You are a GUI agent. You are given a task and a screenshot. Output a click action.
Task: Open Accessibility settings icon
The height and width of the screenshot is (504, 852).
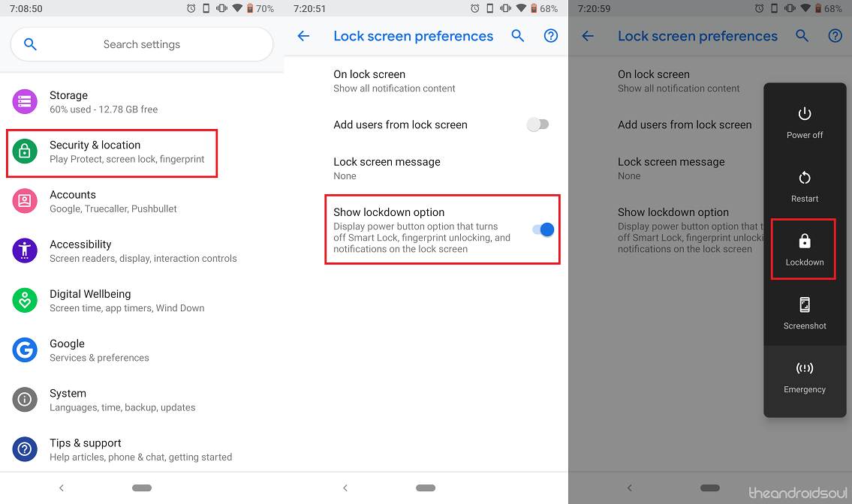pos(25,251)
